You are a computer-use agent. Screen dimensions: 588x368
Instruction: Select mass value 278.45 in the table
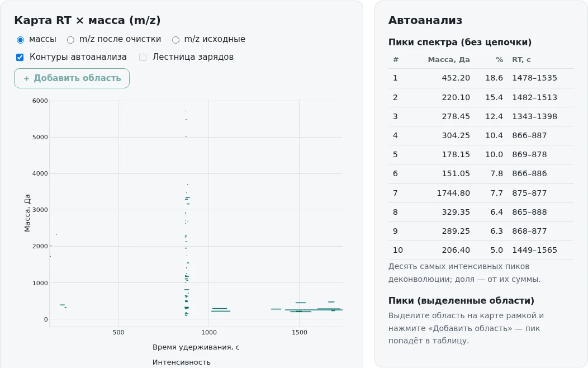(x=456, y=117)
